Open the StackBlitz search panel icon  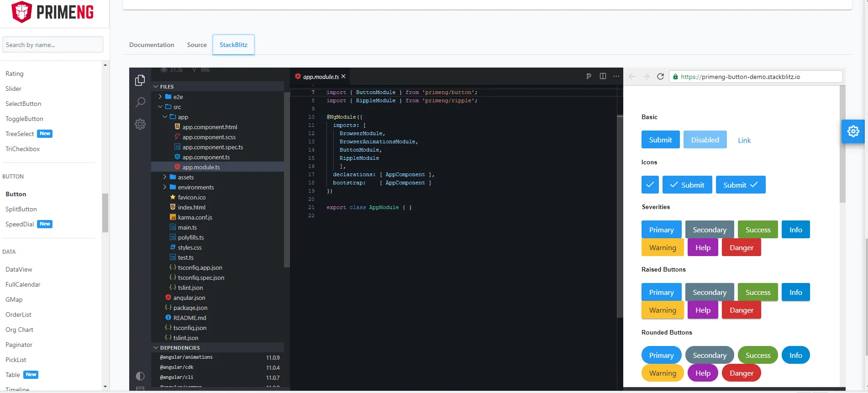140,102
